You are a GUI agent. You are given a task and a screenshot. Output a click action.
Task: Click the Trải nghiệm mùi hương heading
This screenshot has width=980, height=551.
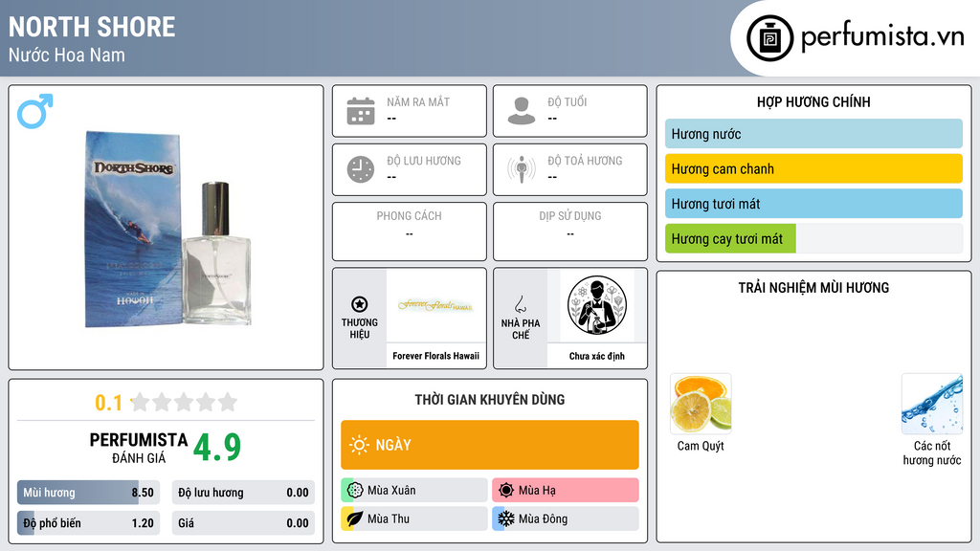[813, 287]
